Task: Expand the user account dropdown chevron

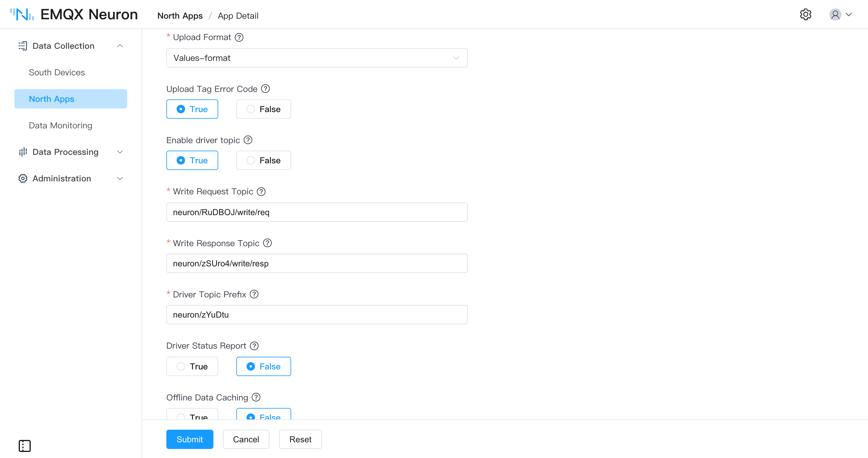Action: 849,14
